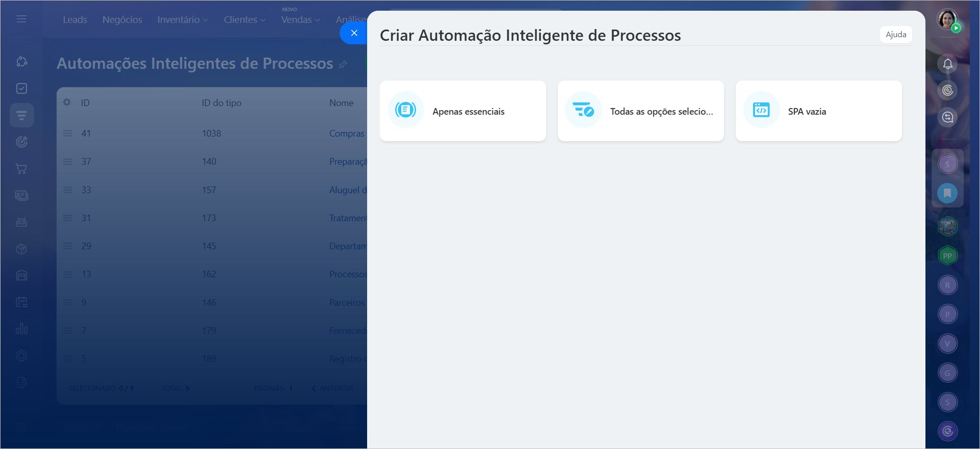Expand the Vendas dropdown menu
Screen dimensions: 980x449
point(300,20)
